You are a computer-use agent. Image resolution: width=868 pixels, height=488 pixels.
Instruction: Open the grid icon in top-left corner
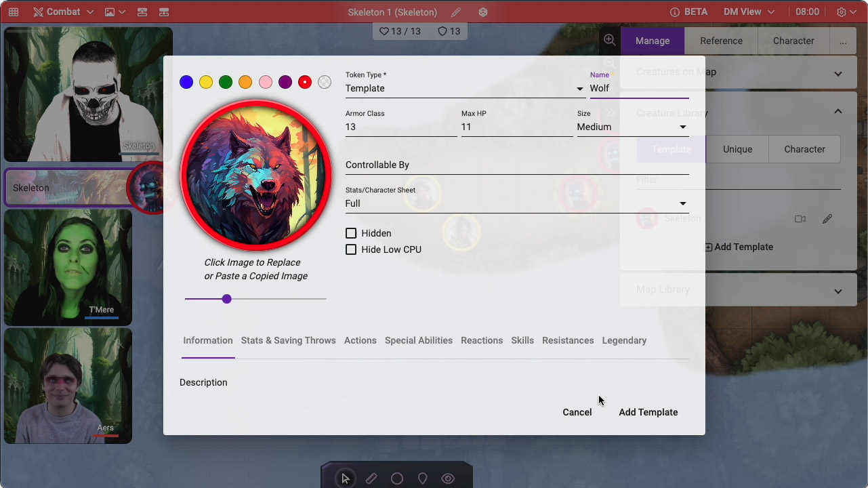14,12
